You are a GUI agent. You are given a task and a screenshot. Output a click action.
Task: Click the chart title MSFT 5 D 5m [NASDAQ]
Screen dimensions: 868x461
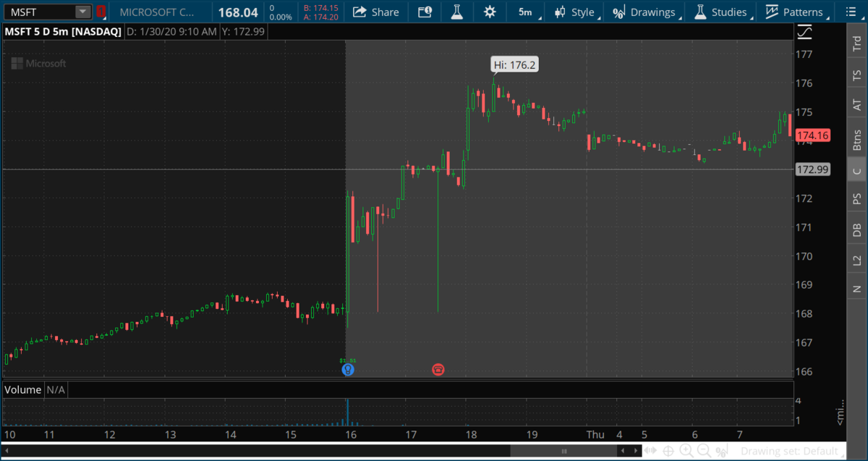point(63,33)
